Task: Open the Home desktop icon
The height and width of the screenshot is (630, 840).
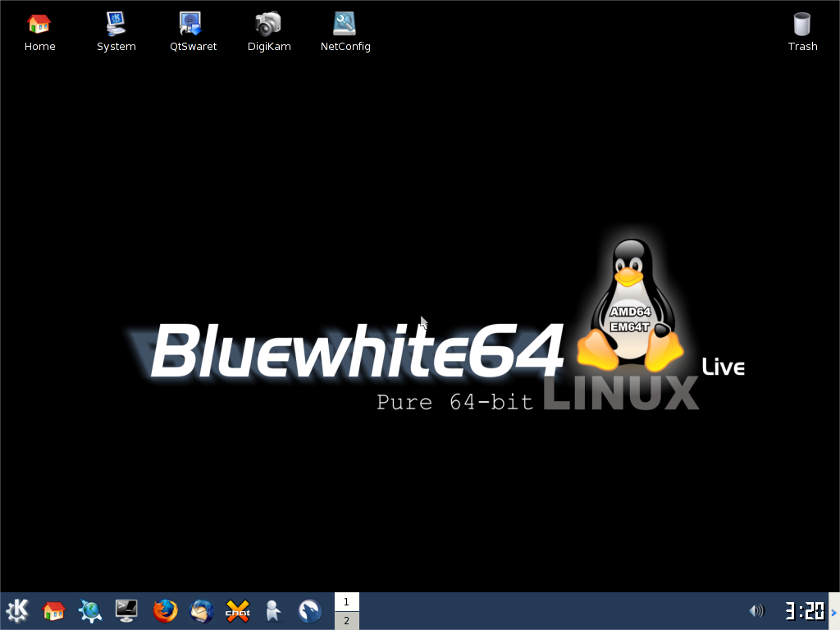Action: 39,32
